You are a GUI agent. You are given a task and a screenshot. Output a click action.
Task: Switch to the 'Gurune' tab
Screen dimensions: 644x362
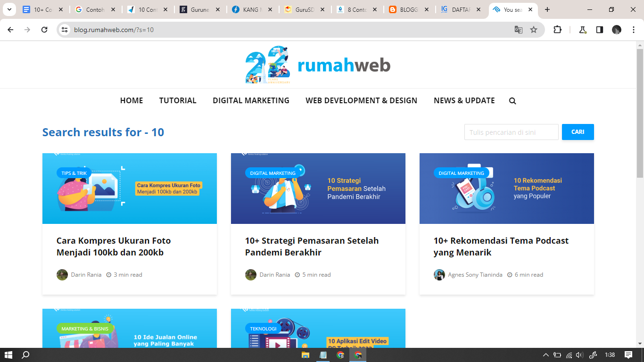click(x=199, y=9)
